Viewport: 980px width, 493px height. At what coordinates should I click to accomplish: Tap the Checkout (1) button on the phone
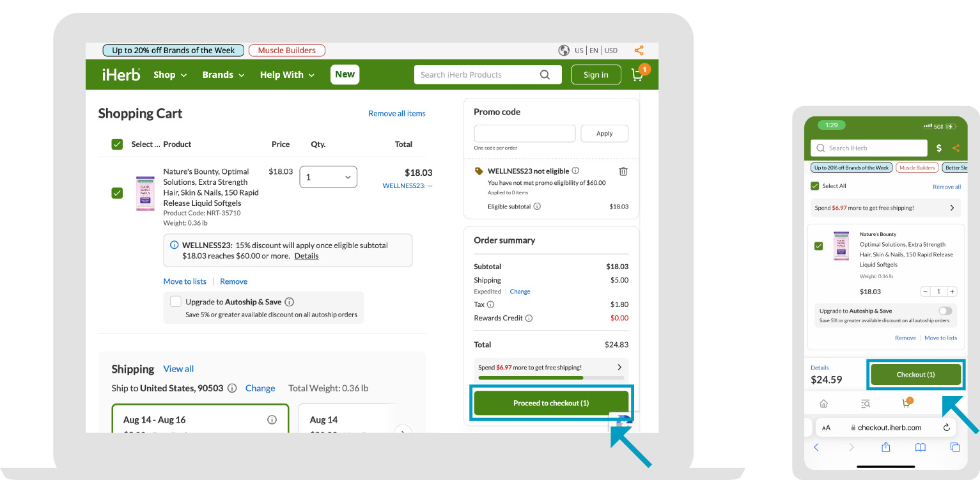click(915, 375)
